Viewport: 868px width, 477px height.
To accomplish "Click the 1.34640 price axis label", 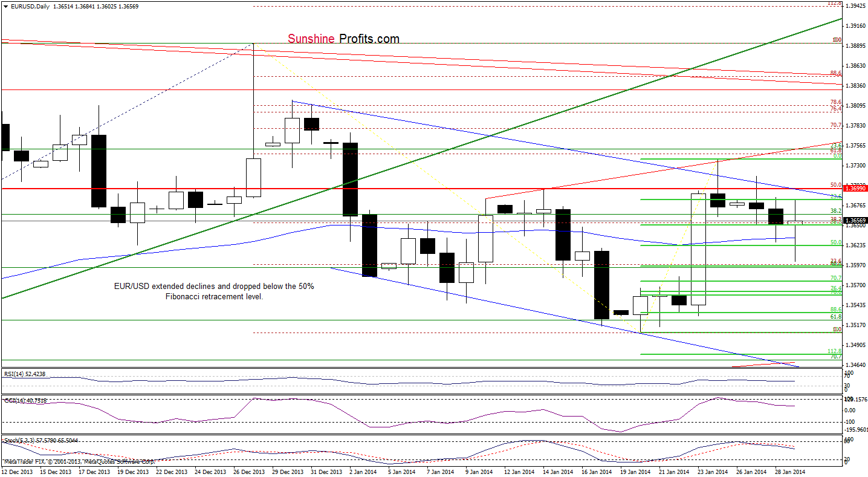I will 856,365.
